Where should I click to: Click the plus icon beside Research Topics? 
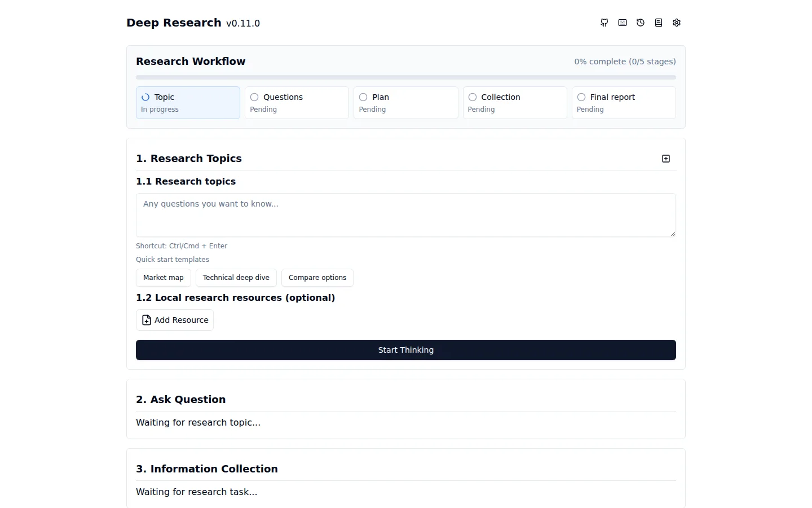[666, 159]
